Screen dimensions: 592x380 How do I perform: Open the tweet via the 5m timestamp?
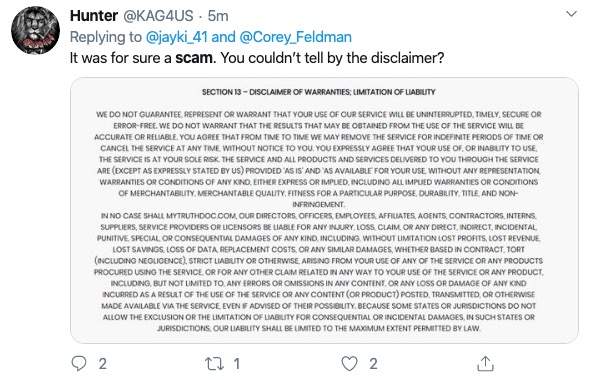(x=218, y=16)
